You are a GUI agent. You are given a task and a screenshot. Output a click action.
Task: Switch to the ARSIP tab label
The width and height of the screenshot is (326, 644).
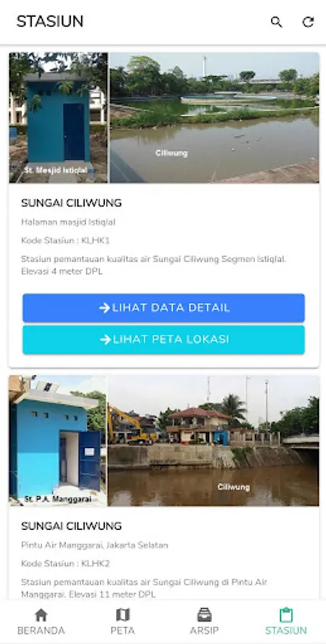click(204, 630)
